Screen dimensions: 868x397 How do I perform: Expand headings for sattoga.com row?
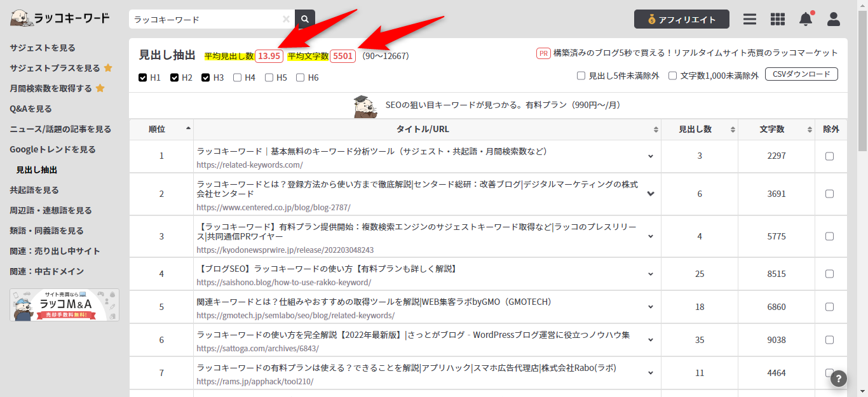pos(651,340)
